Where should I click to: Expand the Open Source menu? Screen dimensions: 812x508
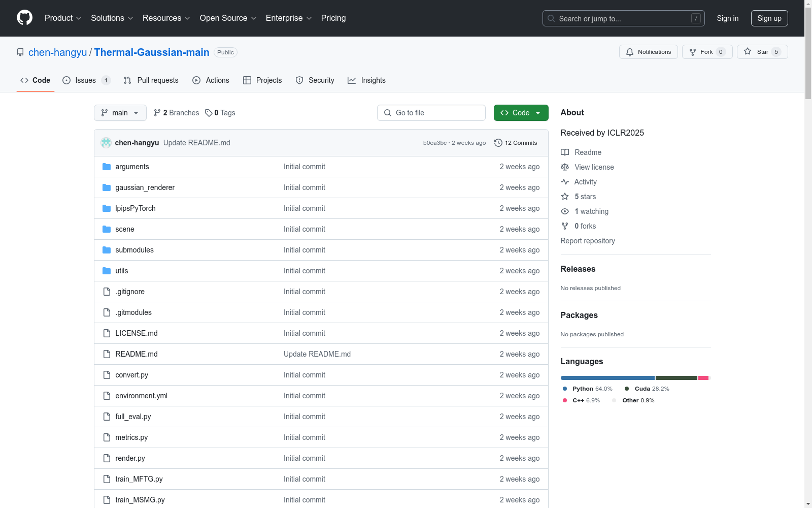(228, 18)
